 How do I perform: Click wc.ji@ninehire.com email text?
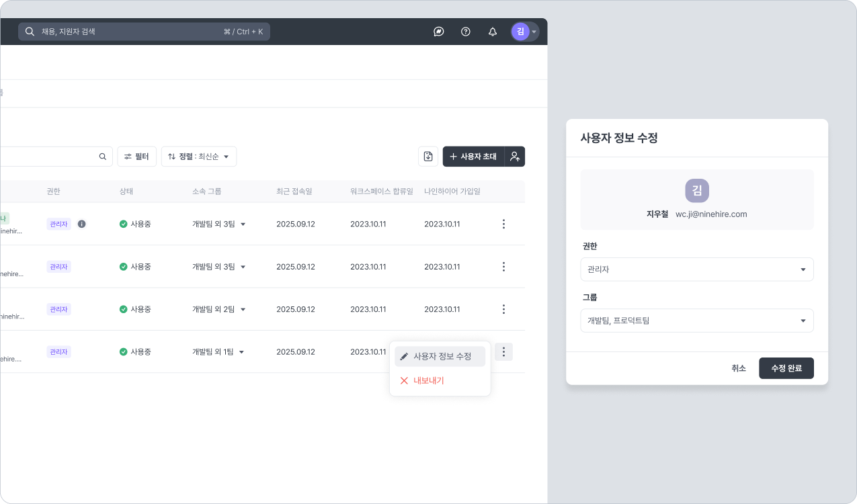(x=711, y=214)
